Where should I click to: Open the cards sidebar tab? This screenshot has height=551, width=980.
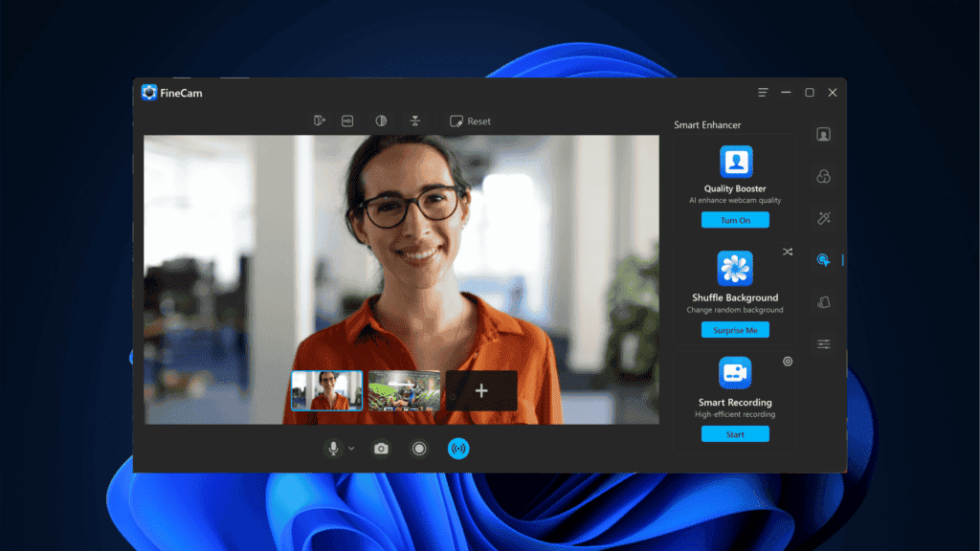coord(824,302)
